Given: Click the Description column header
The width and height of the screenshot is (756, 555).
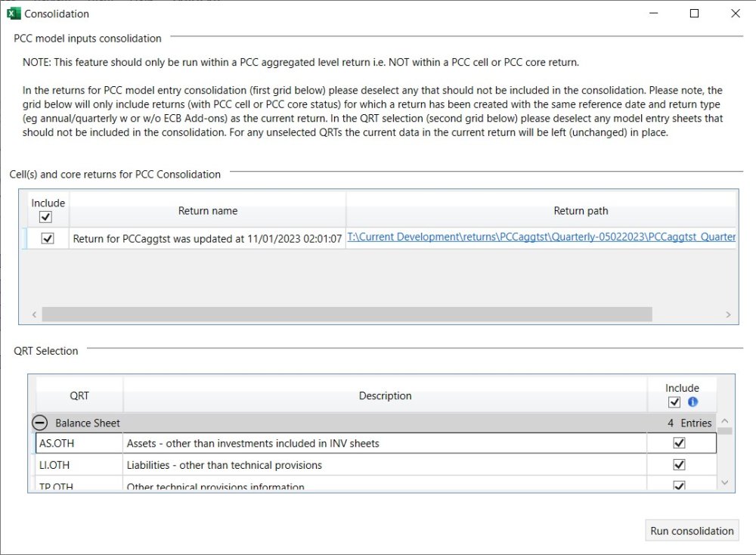Looking at the screenshot, I should pyautogui.click(x=385, y=395).
